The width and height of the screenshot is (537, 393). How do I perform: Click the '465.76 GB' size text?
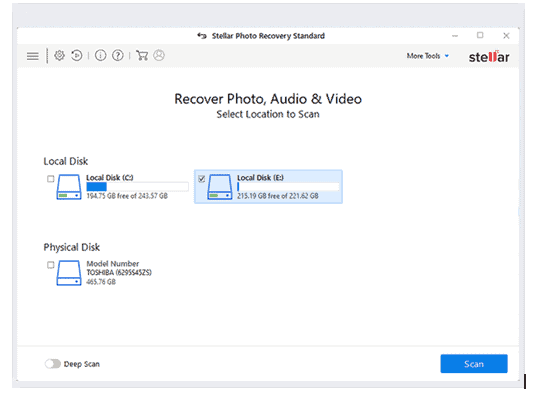(x=101, y=282)
